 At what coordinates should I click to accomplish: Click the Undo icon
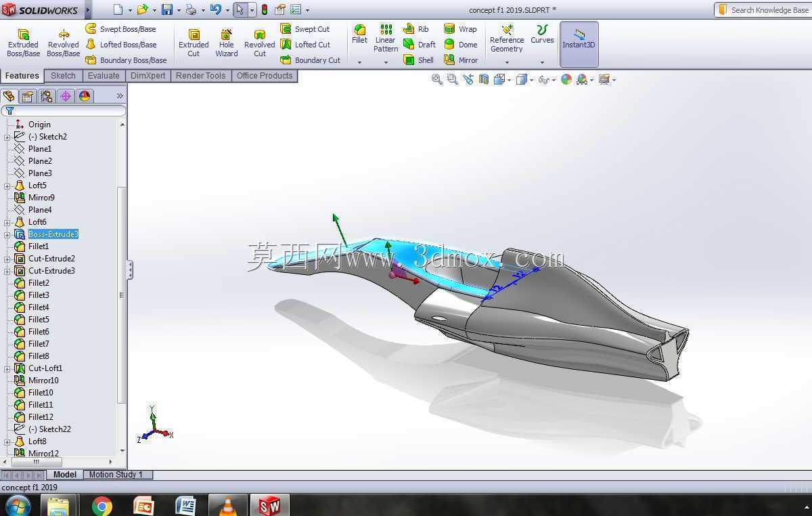tap(215, 9)
